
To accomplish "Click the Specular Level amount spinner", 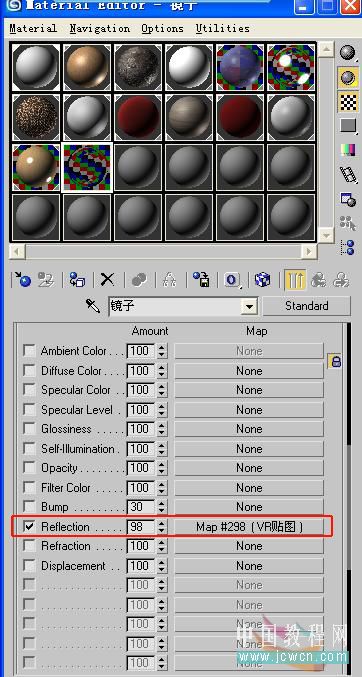I will (x=162, y=409).
